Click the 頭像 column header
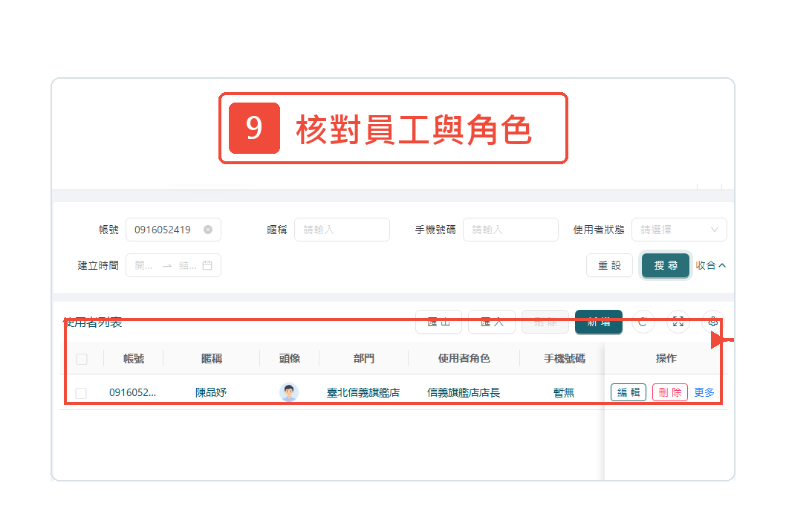This screenshot has width=786, height=532. 289,359
